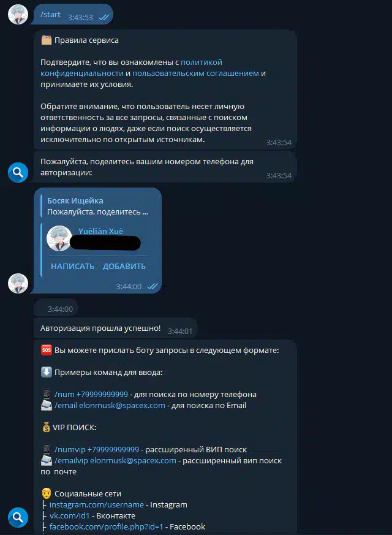Open the политикой конфиденциальности link
The width and height of the screenshot is (392, 535).
point(131,67)
